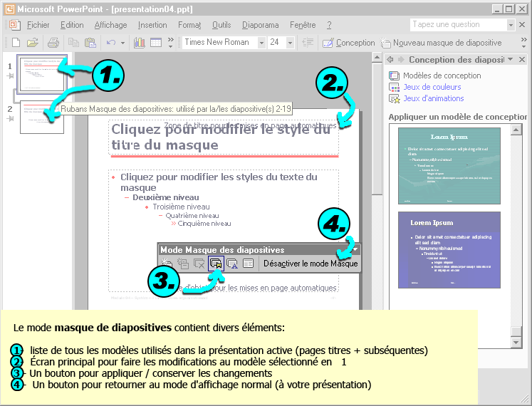Click the template list scroll down arrow
The width and height of the screenshot is (532, 406).
516,342
